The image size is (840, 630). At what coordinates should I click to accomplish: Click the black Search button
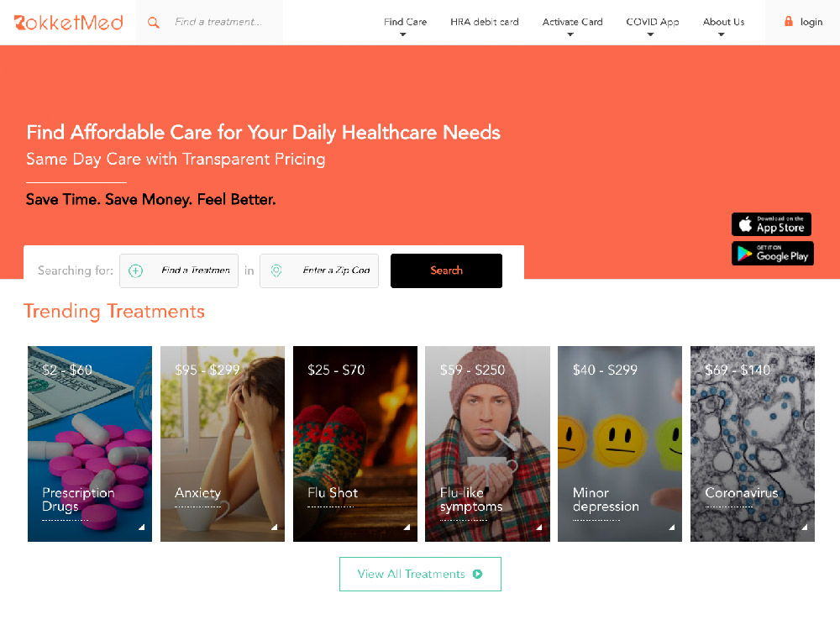tap(446, 270)
